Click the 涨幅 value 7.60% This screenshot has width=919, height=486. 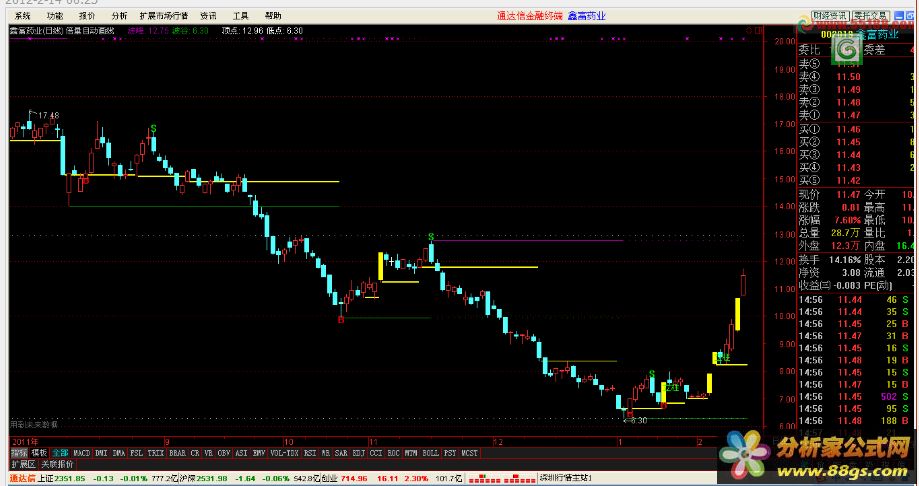[847, 220]
